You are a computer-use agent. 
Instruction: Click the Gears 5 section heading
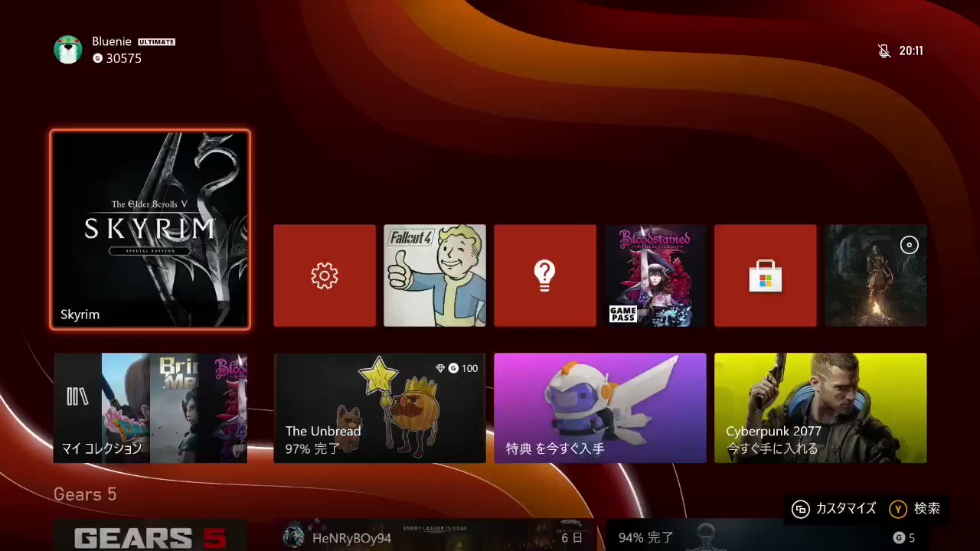85,494
